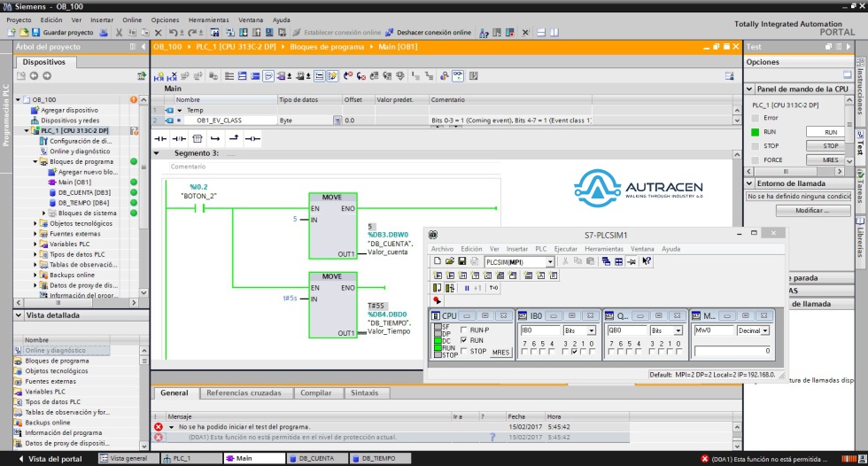The width and height of the screenshot is (868, 466).
Task: Click forward arrow in project tree toolbar
Action: click(46, 76)
